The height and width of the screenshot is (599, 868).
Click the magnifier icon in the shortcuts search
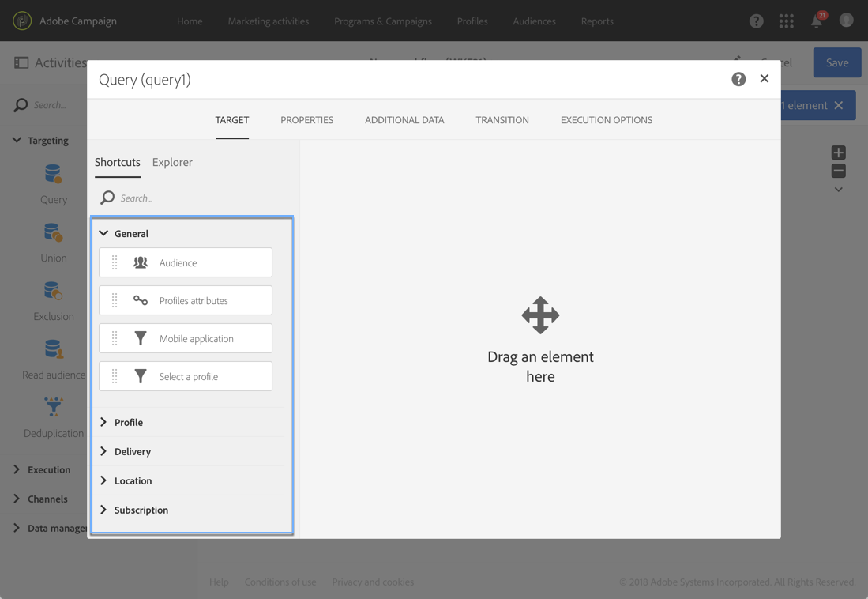pyautogui.click(x=107, y=198)
